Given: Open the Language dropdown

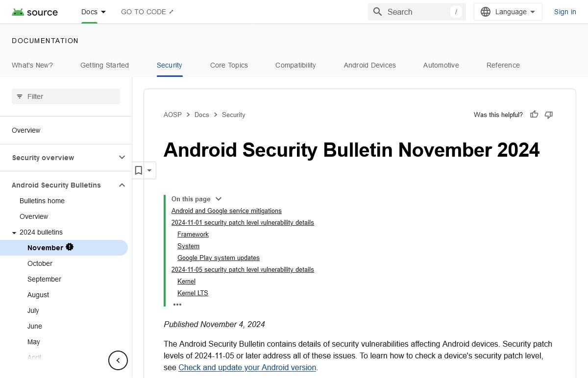Looking at the screenshot, I should tap(508, 12).
